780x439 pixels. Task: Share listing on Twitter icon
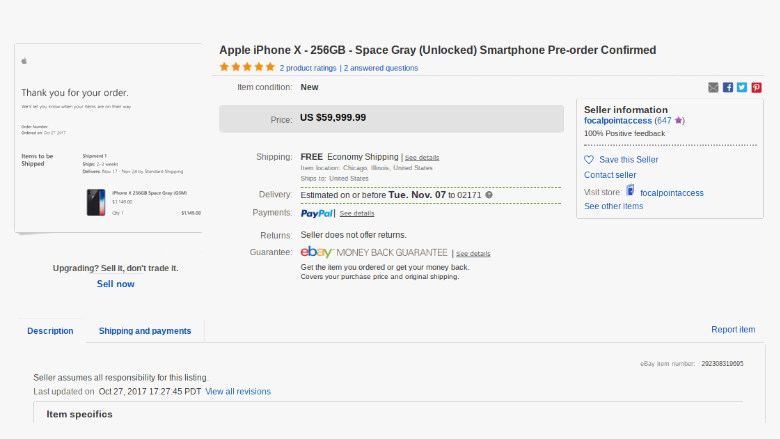point(742,88)
